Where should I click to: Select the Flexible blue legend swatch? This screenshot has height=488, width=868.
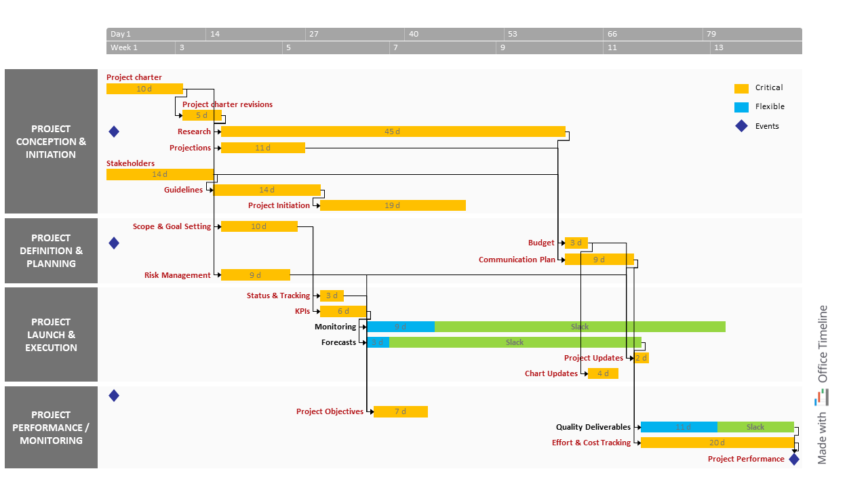click(x=741, y=107)
